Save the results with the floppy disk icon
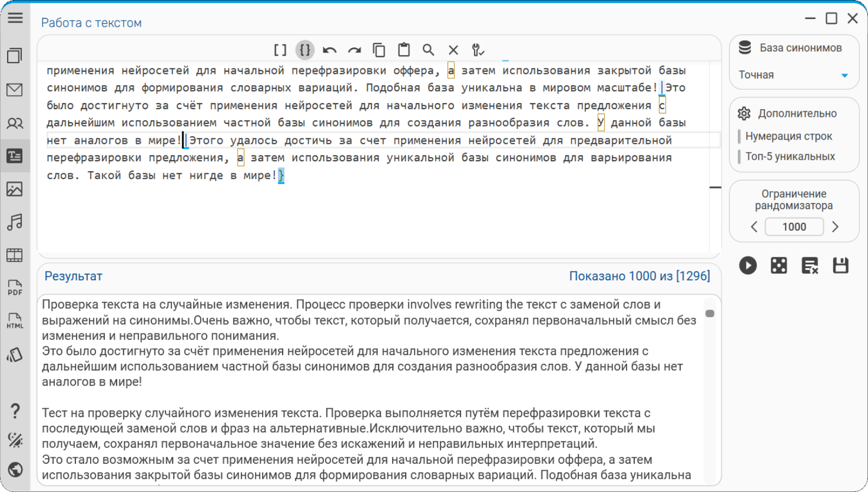 (x=841, y=266)
